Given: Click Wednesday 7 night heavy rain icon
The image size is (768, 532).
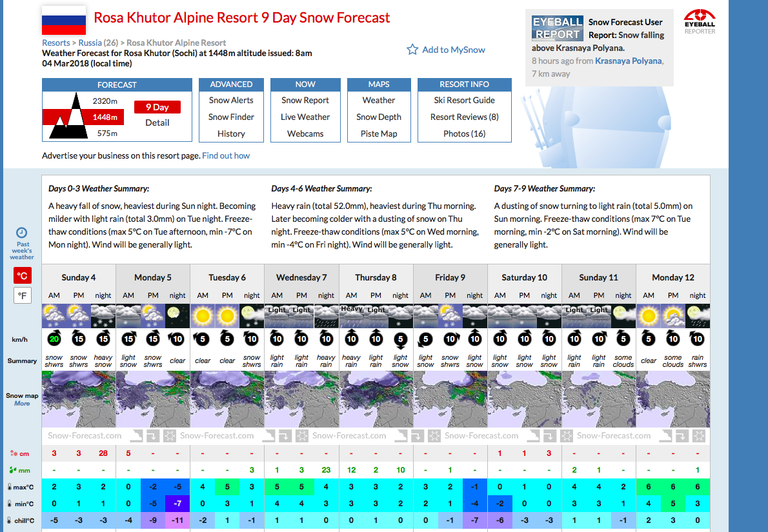Looking at the screenshot, I should [x=326, y=316].
